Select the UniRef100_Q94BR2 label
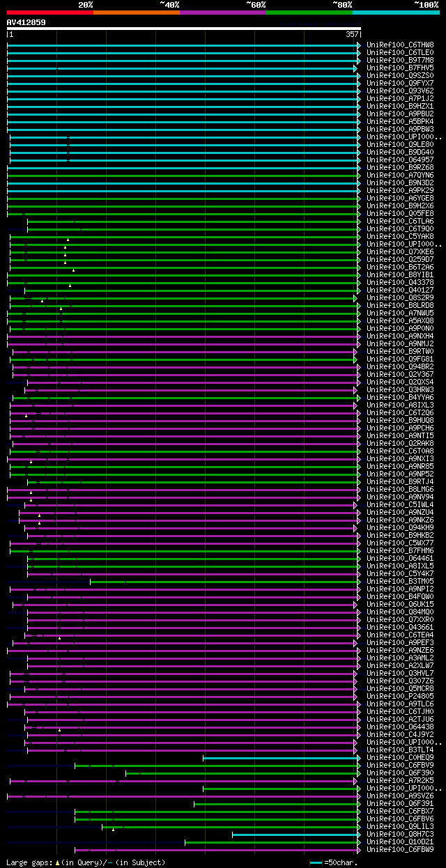This screenshot has width=446, height=868. [401, 366]
